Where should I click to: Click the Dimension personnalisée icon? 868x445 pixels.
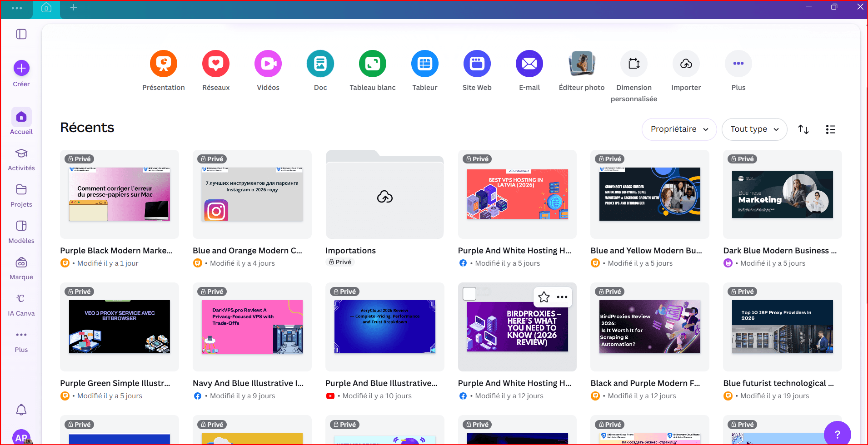634,64
